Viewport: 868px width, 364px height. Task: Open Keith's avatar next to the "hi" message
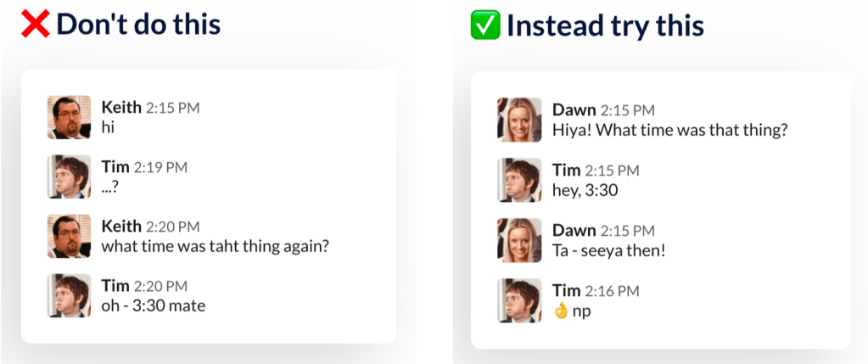click(70, 117)
